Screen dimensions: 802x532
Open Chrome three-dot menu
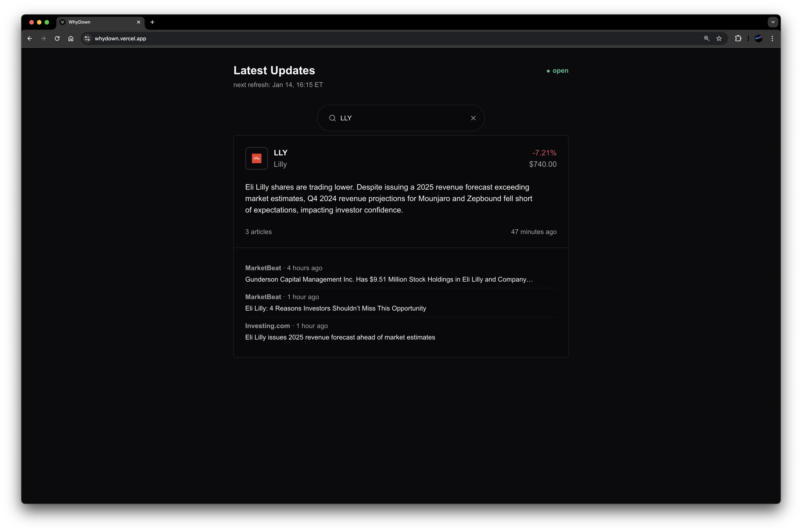click(772, 39)
